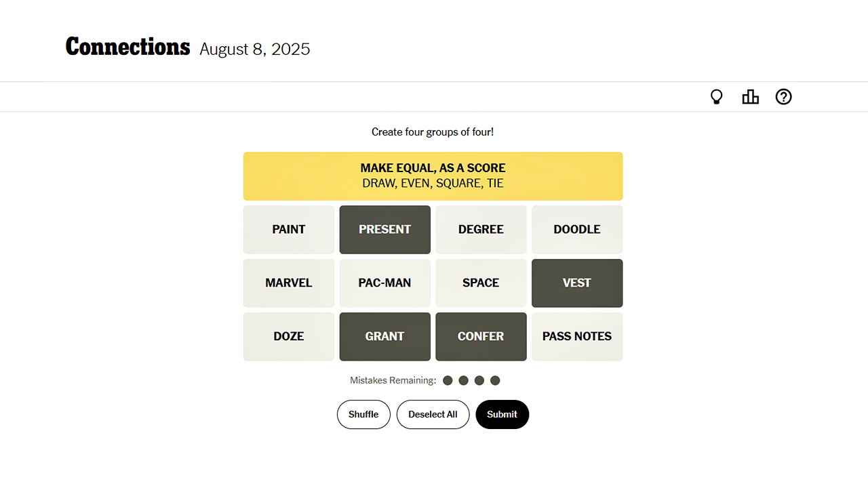Select the MARVEL tile
The width and height of the screenshot is (868, 488).
pos(289,283)
